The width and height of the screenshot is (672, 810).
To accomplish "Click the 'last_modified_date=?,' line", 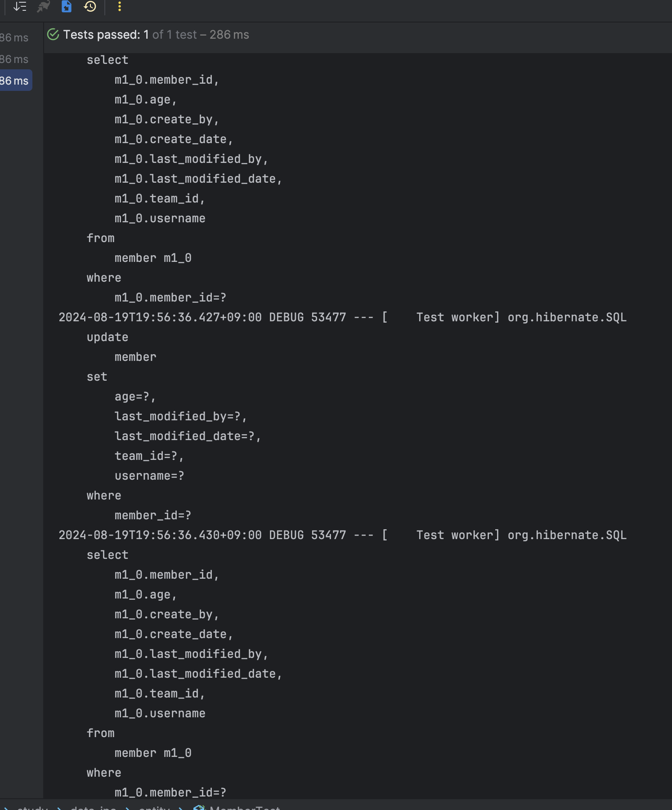I will click(188, 436).
